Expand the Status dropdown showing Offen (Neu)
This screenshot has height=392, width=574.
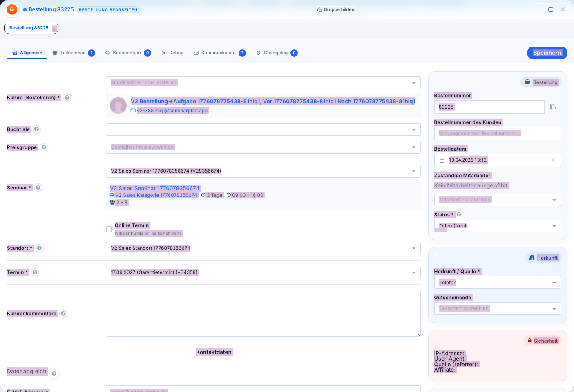pos(497,226)
